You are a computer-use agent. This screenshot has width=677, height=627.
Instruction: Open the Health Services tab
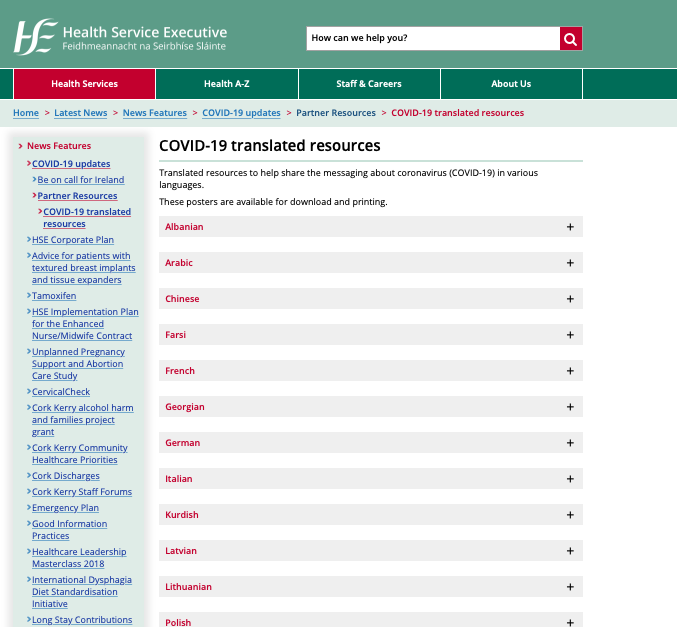[85, 84]
